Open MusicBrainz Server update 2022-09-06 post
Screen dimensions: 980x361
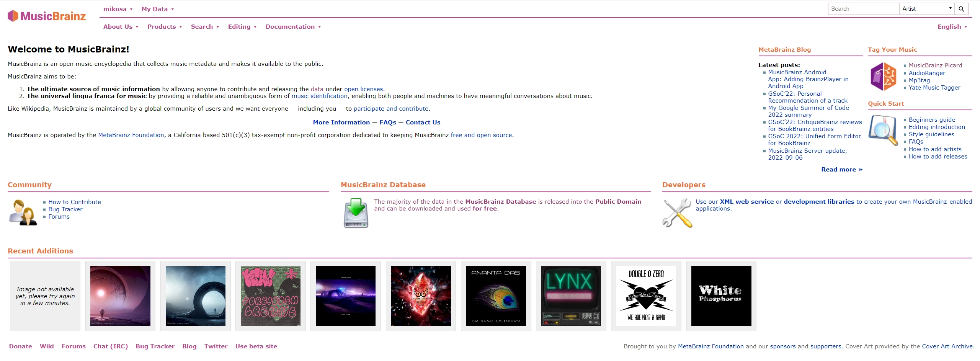click(807, 154)
